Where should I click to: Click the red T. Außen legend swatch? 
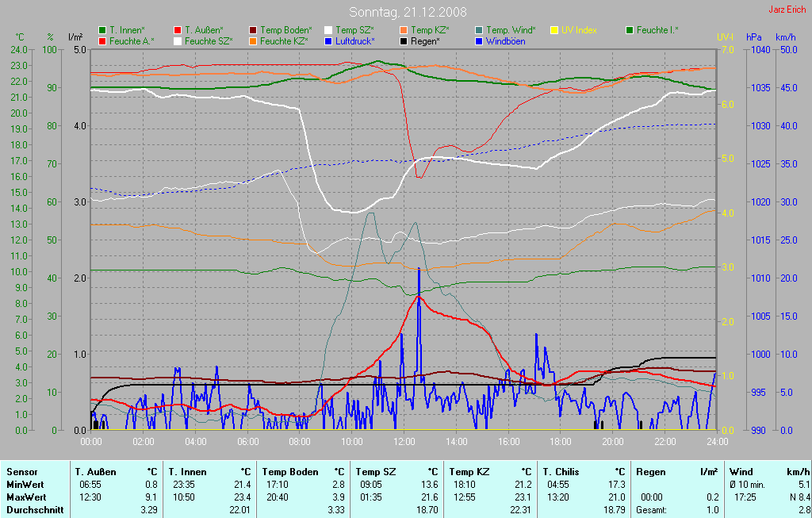coord(178,30)
